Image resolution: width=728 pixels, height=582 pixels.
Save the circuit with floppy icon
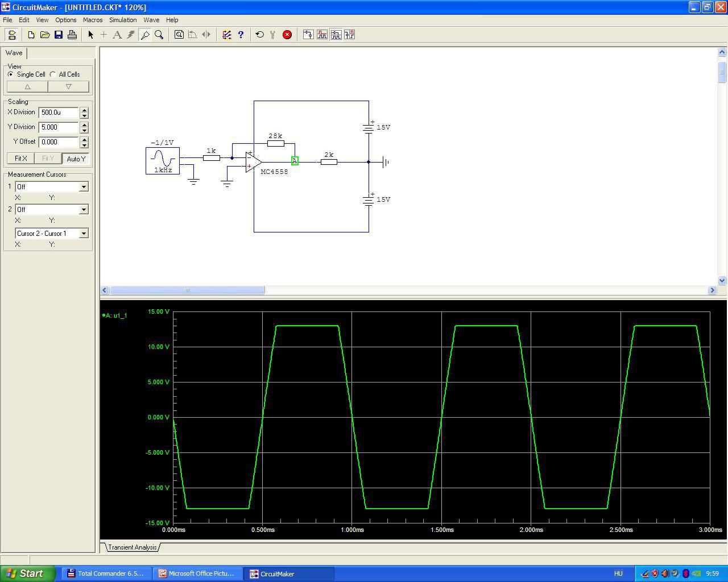[59, 35]
